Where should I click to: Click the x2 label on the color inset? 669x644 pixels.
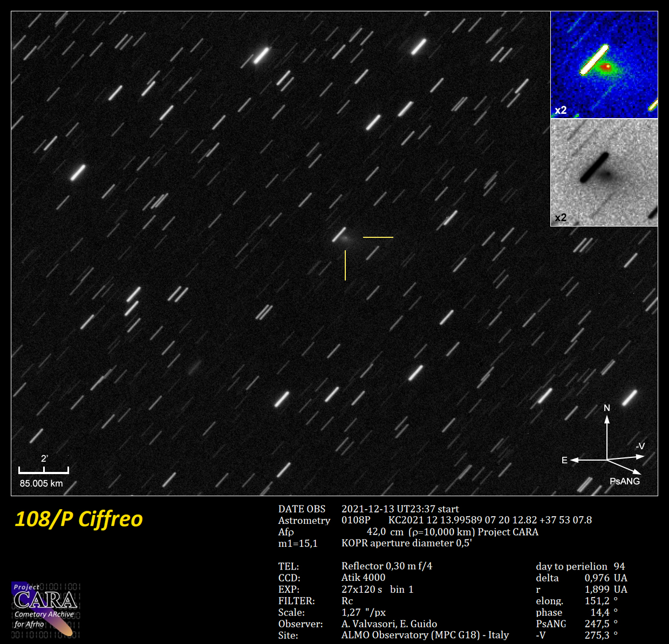pos(561,110)
